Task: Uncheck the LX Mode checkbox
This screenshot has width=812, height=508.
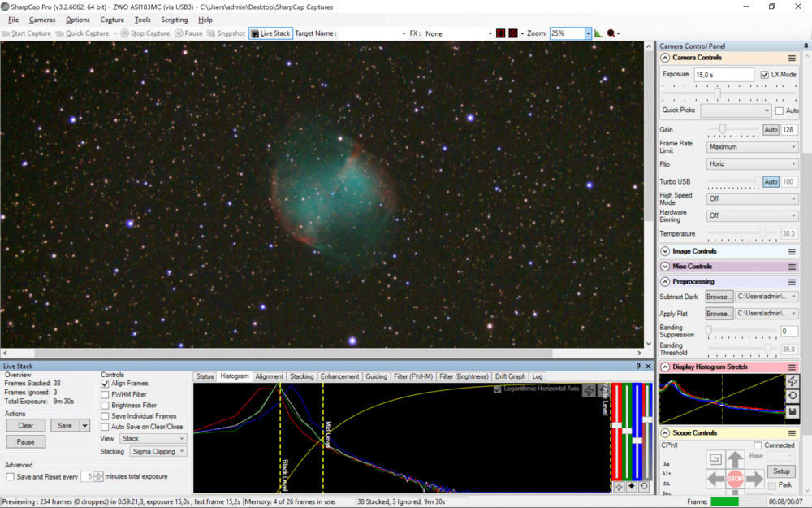Action: 764,75
